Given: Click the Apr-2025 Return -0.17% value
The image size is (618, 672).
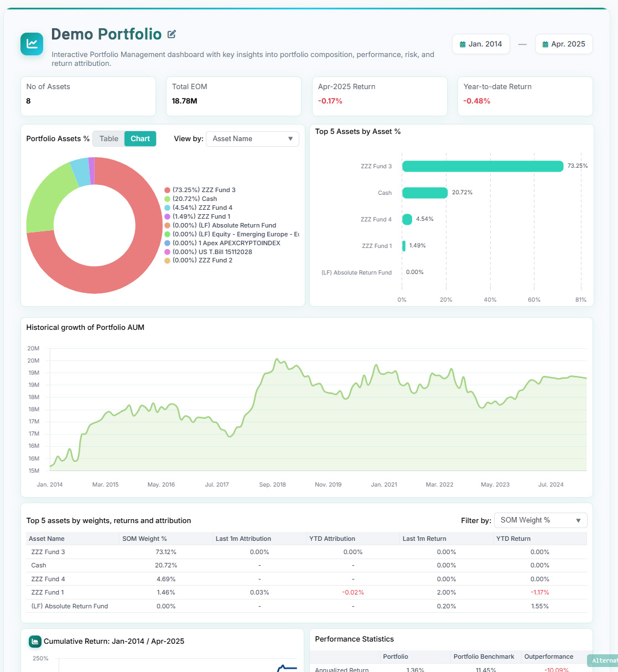Looking at the screenshot, I should [330, 101].
